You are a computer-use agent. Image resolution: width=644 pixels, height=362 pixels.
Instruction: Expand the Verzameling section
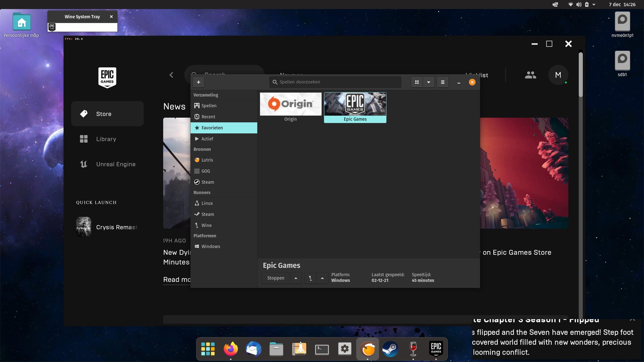pyautogui.click(x=206, y=95)
